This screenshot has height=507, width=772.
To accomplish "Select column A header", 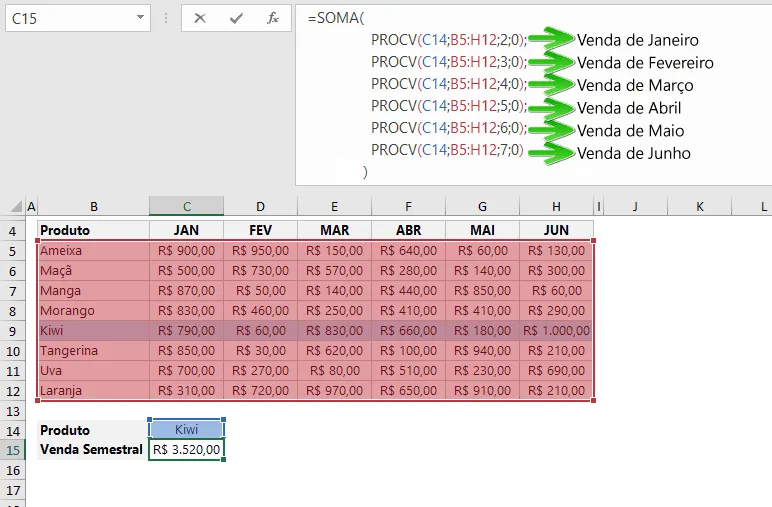I will [31, 206].
